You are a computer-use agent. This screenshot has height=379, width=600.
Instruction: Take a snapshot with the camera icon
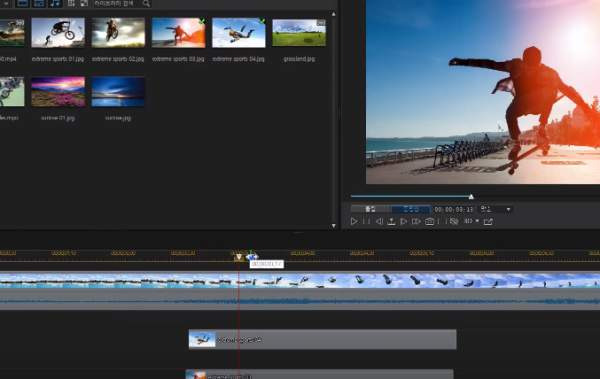pyautogui.click(x=429, y=221)
